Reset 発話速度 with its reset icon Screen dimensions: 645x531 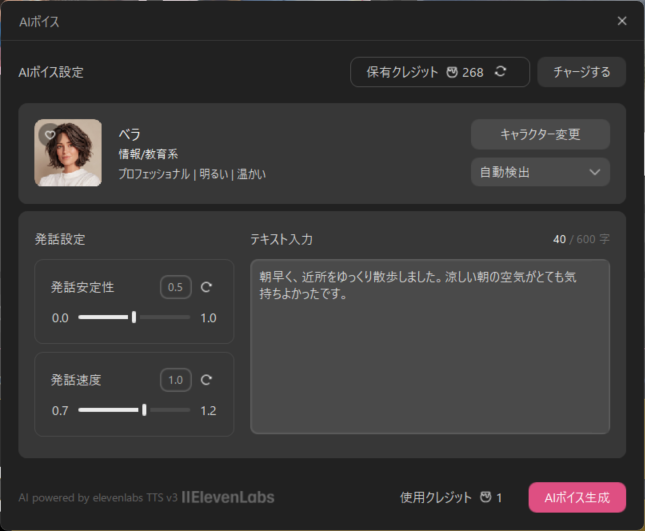tap(206, 380)
